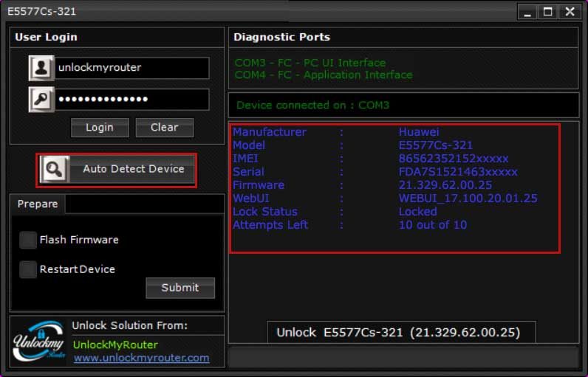588x377 pixels.
Task: Open the www.unlockmyrouter.com link
Action: pyautogui.click(x=142, y=358)
